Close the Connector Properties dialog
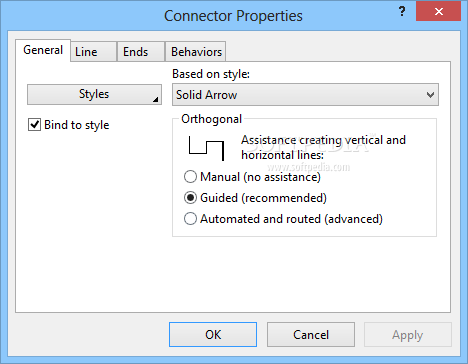This screenshot has width=468, height=364. pyautogui.click(x=439, y=12)
